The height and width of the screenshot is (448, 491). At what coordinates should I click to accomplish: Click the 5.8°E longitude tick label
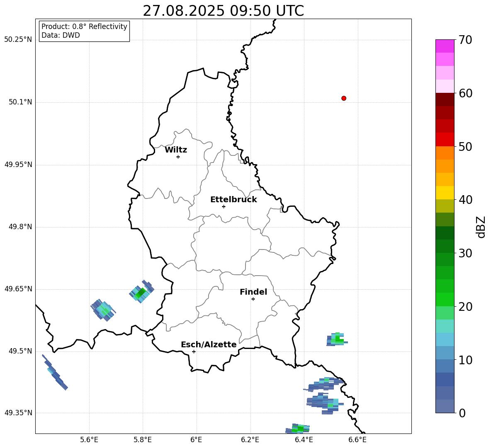143,440
